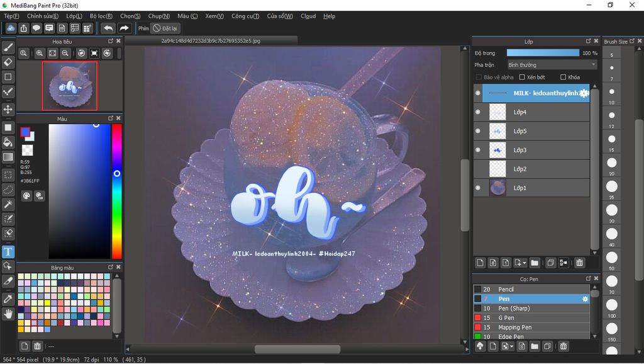Screen dimensions: 644x364
Task: Open the add-brush dropdown arrow in brush panel
Action: pyautogui.click(x=512, y=347)
